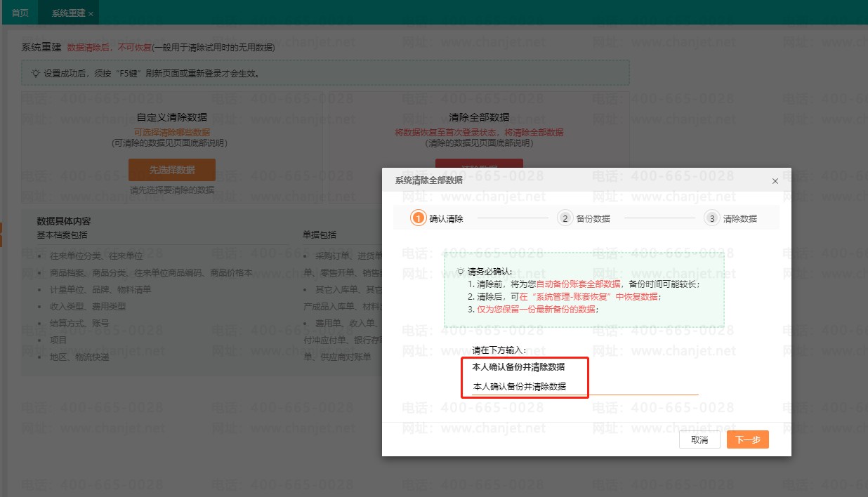Select step 2 备份数据 in wizard
The width and height of the screenshot is (868, 497).
(584, 218)
